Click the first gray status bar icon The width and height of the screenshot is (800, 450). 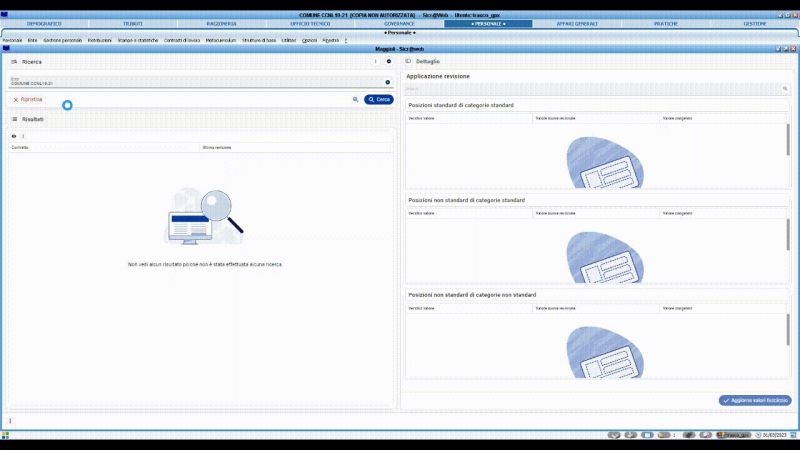[x=614, y=435]
